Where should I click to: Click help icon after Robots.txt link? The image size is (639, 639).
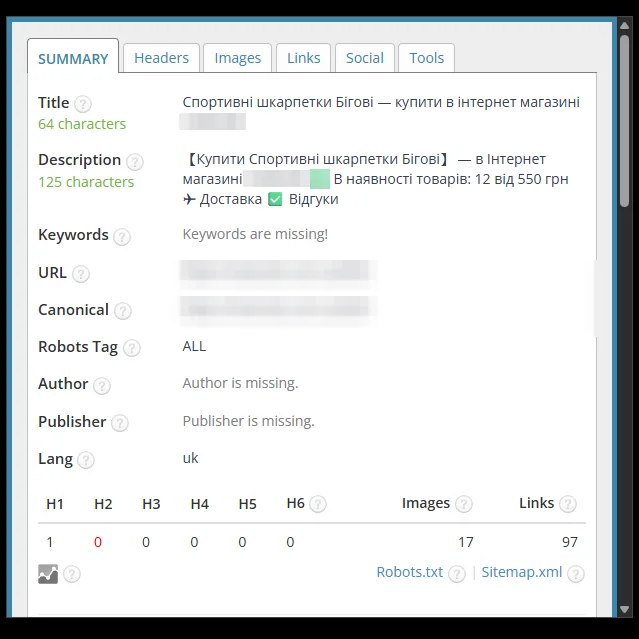tap(457, 574)
